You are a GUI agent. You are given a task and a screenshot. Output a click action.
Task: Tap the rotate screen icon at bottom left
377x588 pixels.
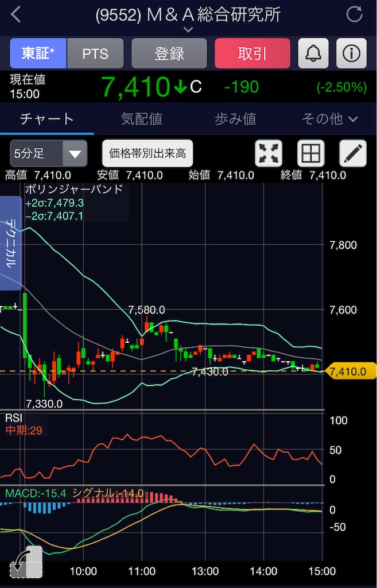click(25, 562)
